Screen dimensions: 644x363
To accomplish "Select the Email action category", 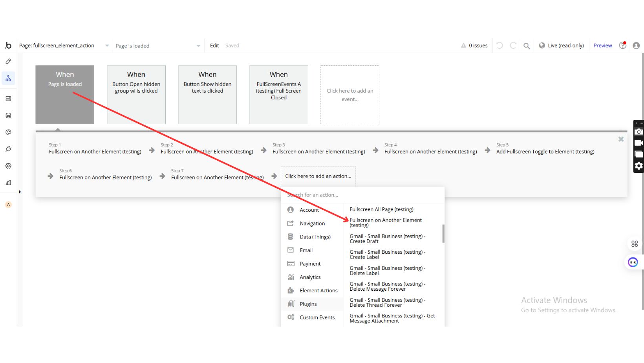I will tap(313, 250).
